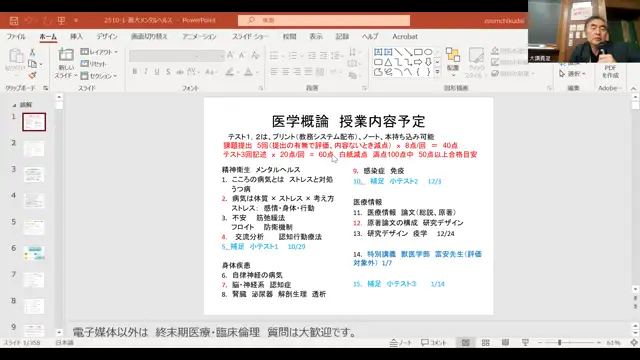Screen dimensions: 640x360
Task: Open Quick Access Toolbar customize dropdown
Action: tap(76, 20)
